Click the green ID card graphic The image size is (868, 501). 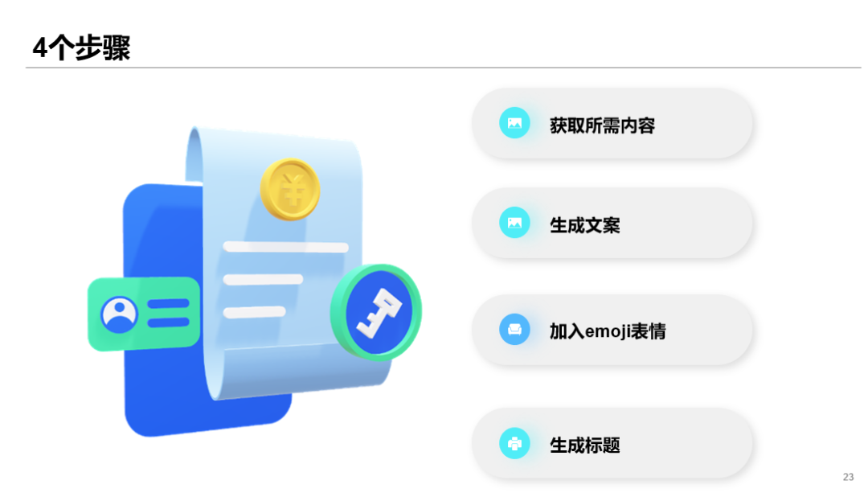tap(144, 314)
